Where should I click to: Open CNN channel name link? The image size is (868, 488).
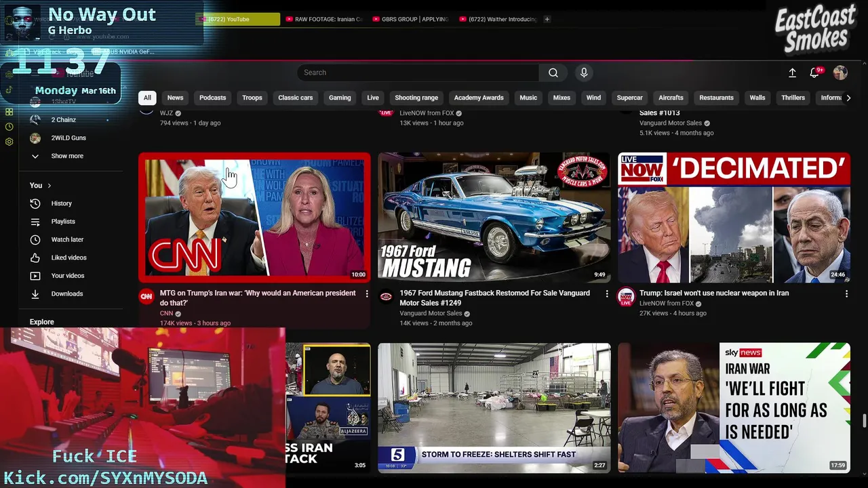tap(166, 314)
